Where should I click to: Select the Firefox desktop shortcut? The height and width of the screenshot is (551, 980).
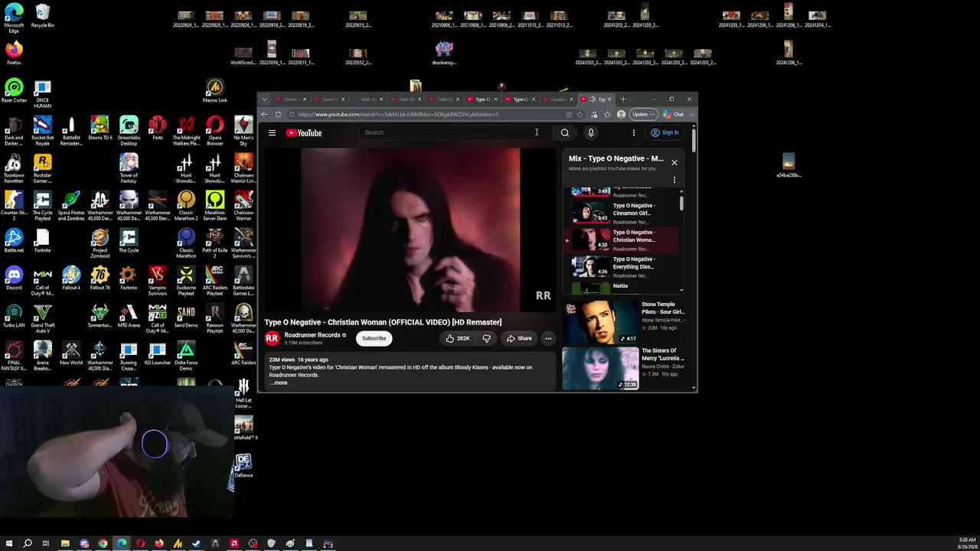point(14,54)
